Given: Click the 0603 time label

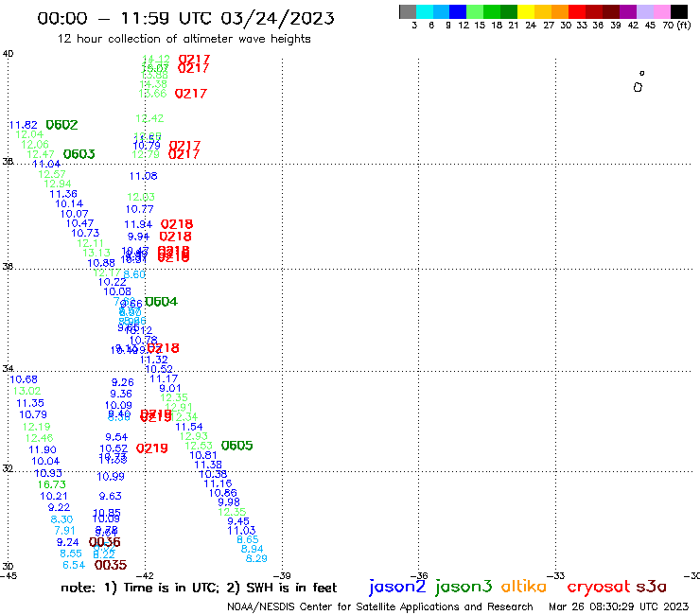Looking at the screenshot, I should 79,154.
